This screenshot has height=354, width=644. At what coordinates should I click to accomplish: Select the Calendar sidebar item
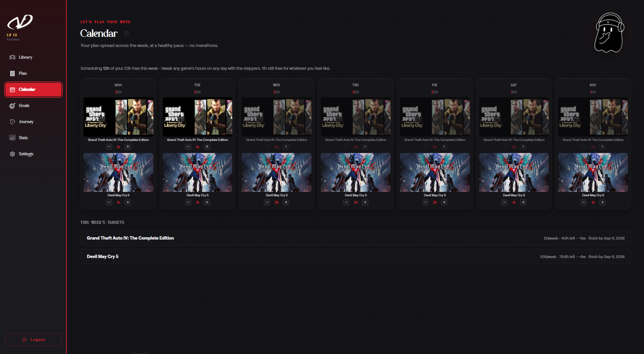tap(33, 90)
